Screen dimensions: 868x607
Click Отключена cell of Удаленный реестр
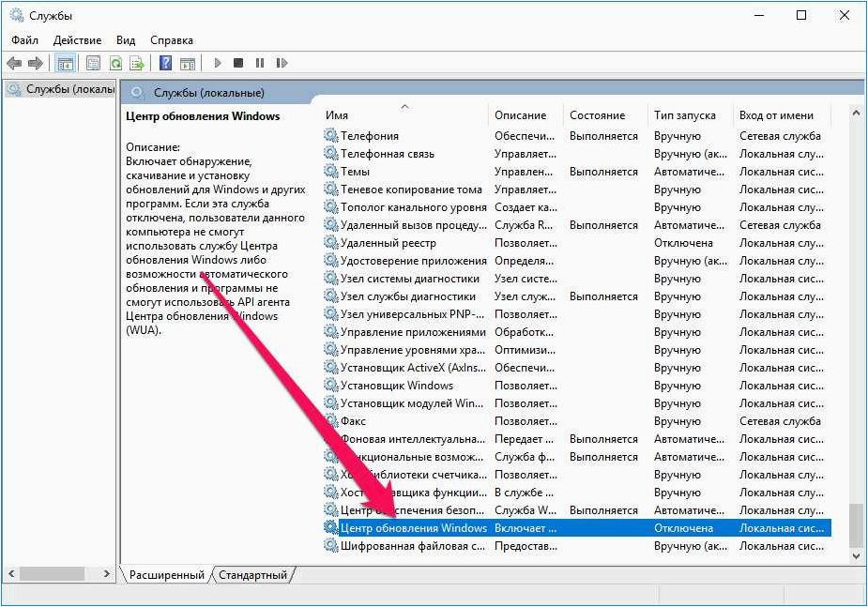click(x=683, y=243)
